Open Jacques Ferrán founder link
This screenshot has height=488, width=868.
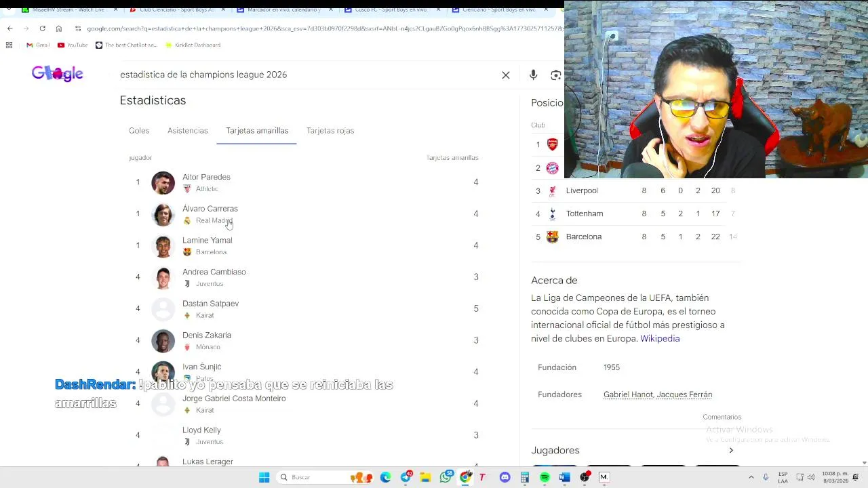coord(684,394)
